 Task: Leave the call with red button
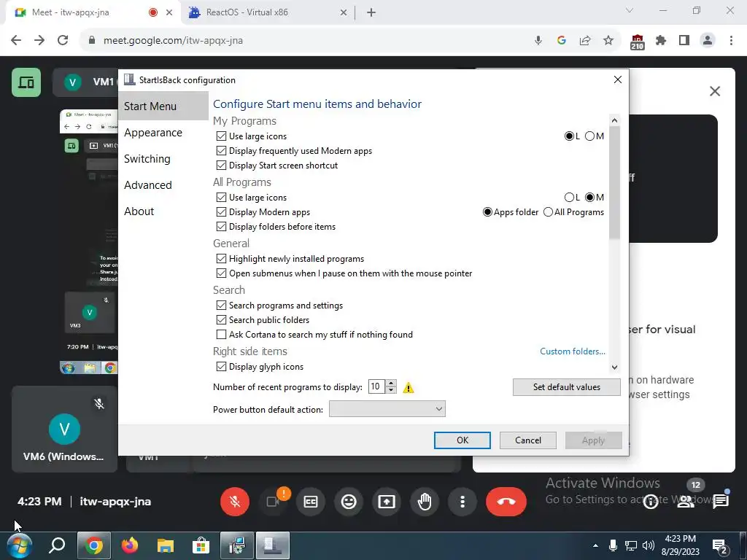pyautogui.click(x=506, y=502)
